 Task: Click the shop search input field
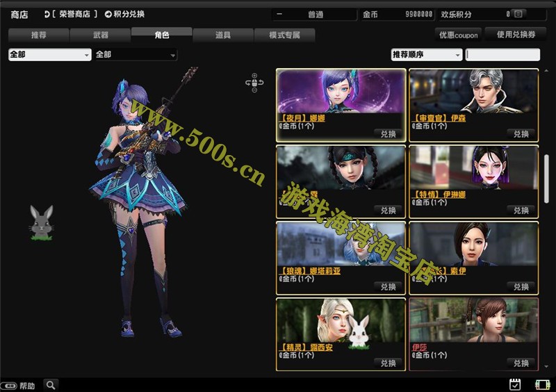[503, 54]
